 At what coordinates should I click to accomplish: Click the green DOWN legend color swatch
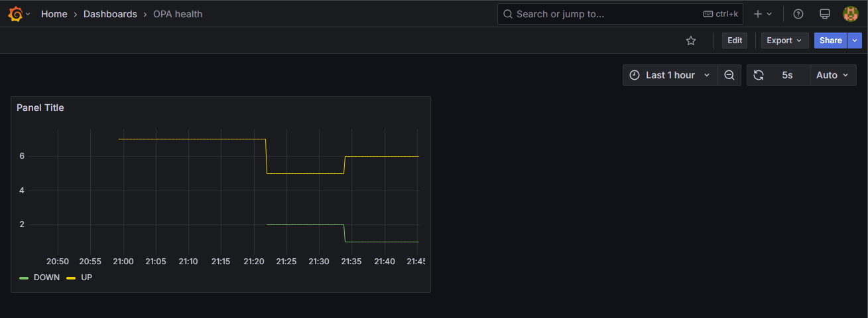24,278
